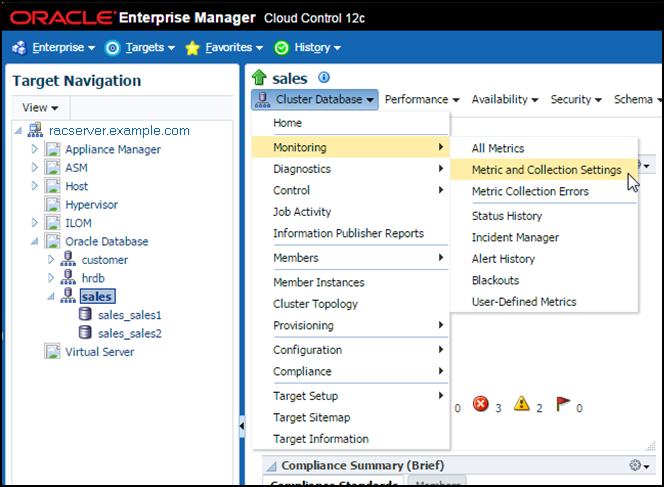Open the Performance menu
The width and height of the screenshot is (664, 487).
[422, 100]
